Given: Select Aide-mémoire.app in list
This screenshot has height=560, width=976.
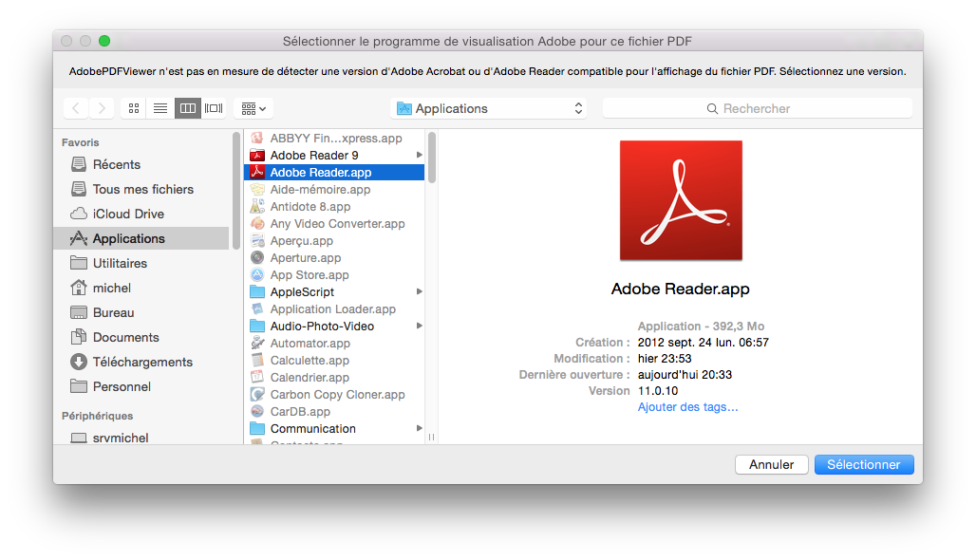Looking at the screenshot, I should point(334,189).
